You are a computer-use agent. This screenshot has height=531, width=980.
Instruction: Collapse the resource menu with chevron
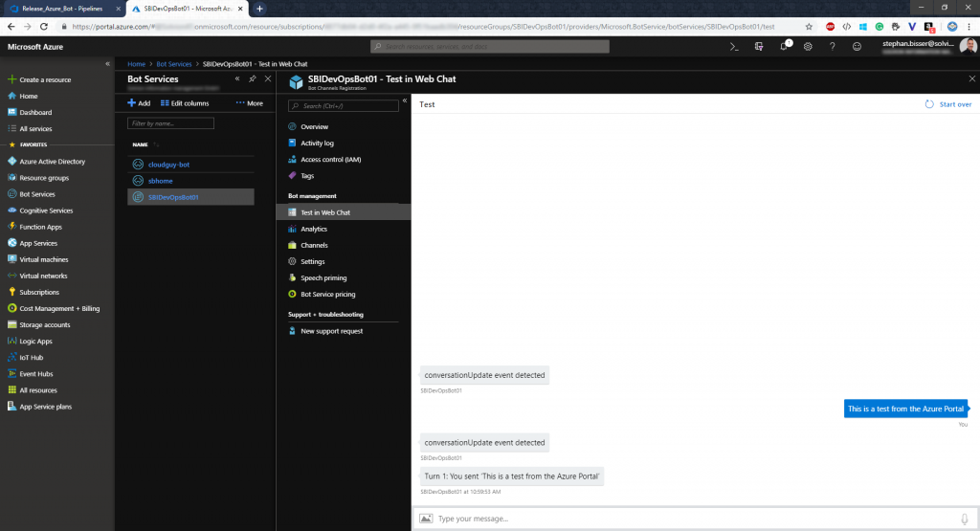(x=405, y=100)
